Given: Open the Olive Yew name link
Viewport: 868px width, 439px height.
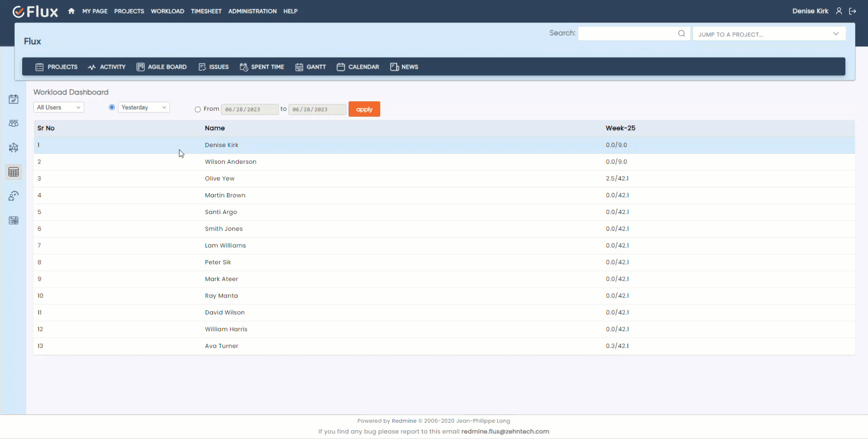Looking at the screenshot, I should coord(220,179).
